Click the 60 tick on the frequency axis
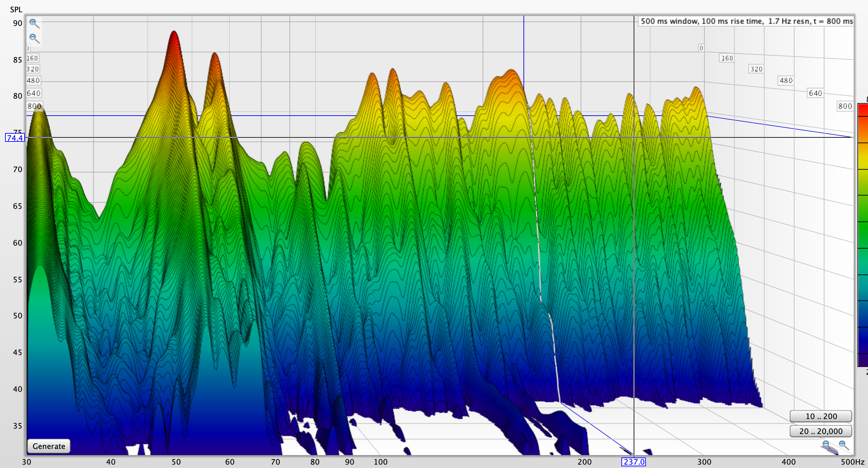This screenshot has width=868, height=468. 230,462
